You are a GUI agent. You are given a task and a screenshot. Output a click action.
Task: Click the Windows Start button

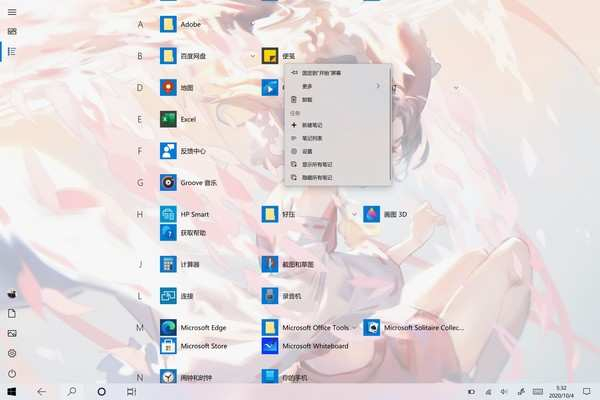[x=12, y=392]
